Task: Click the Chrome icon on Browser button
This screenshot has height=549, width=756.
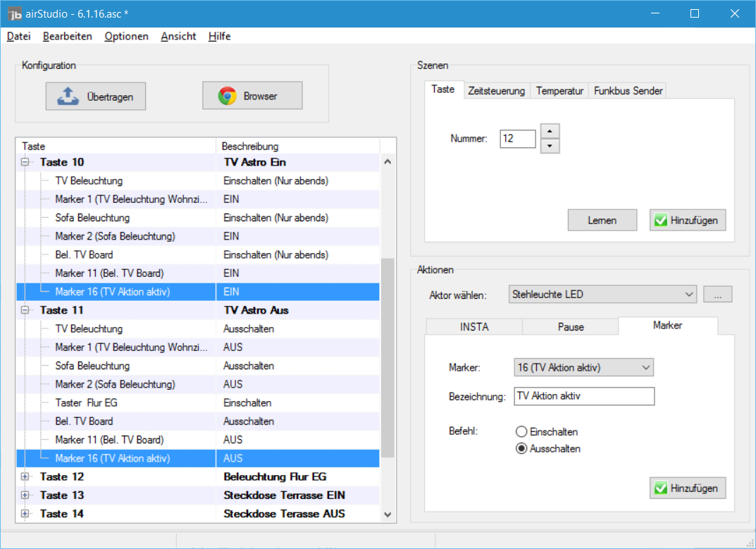Action: (x=227, y=97)
